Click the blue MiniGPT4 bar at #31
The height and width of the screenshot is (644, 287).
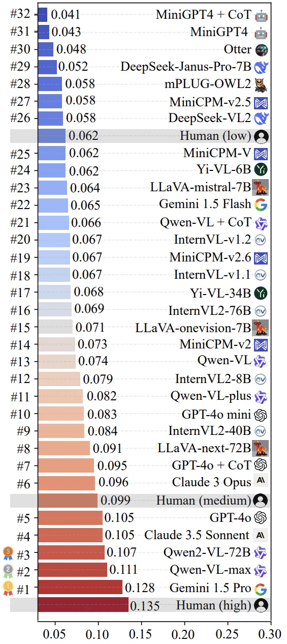click(44, 32)
